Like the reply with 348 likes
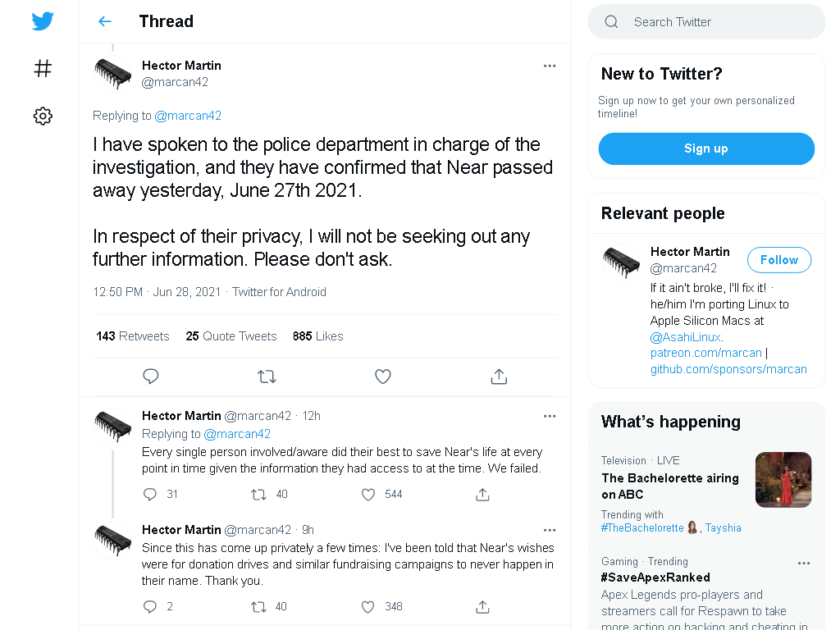The height and width of the screenshot is (630, 840). (x=367, y=607)
